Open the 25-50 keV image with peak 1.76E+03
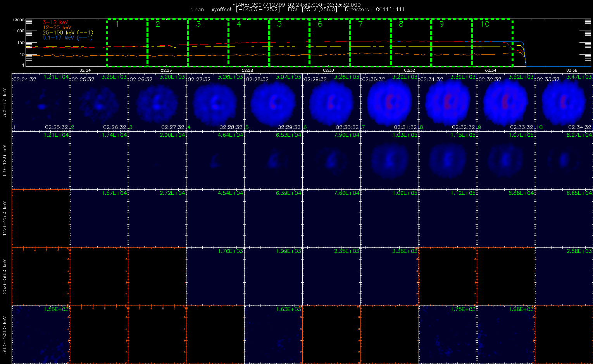 click(215, 276)
